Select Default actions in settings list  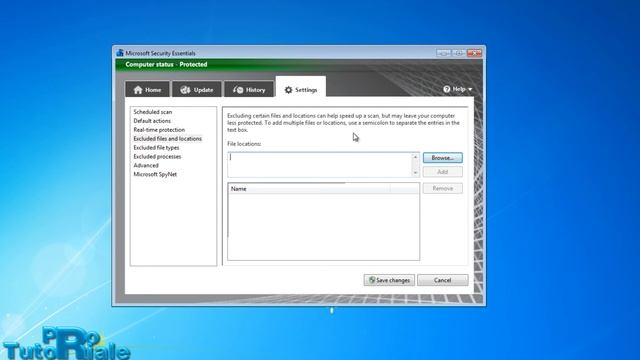(x=152, y=121)
